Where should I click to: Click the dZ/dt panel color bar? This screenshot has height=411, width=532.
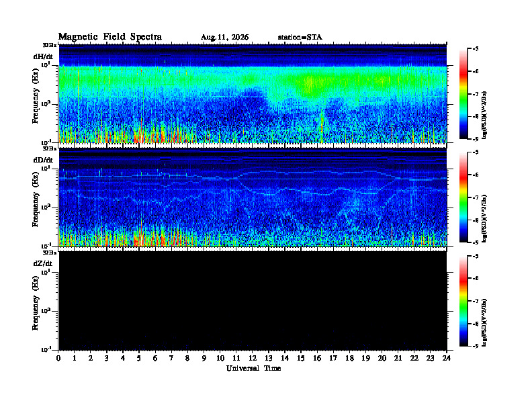coord(463,301)
